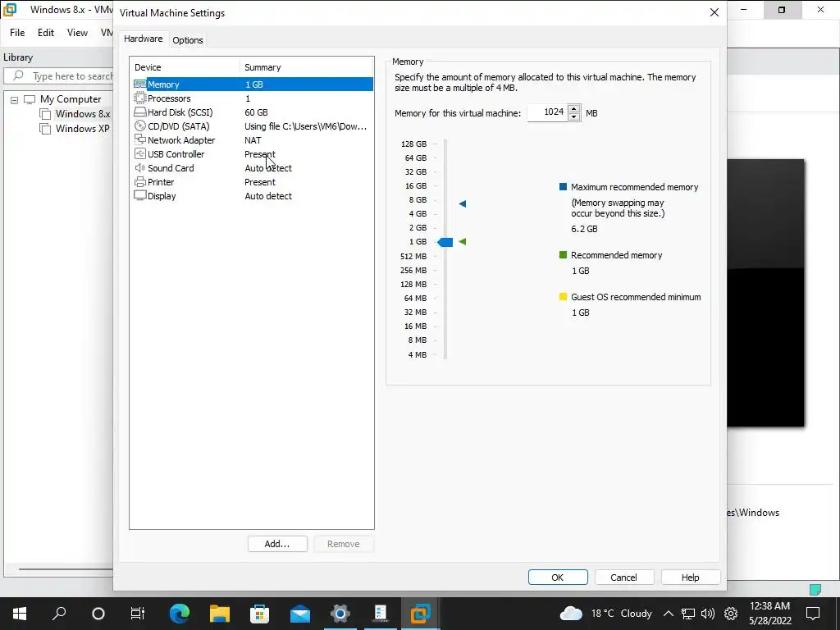
Task: Close the Virtual Machine Settings dialog
Action: coord(714,12)
